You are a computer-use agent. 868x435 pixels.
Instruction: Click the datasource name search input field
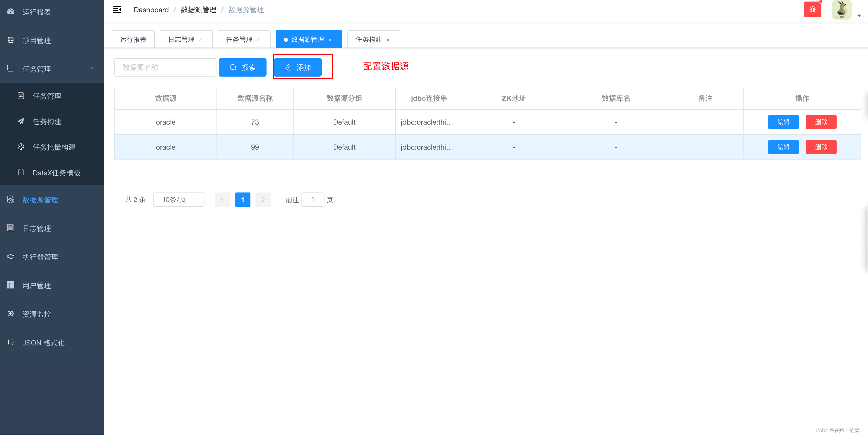(x=165, y=67)
